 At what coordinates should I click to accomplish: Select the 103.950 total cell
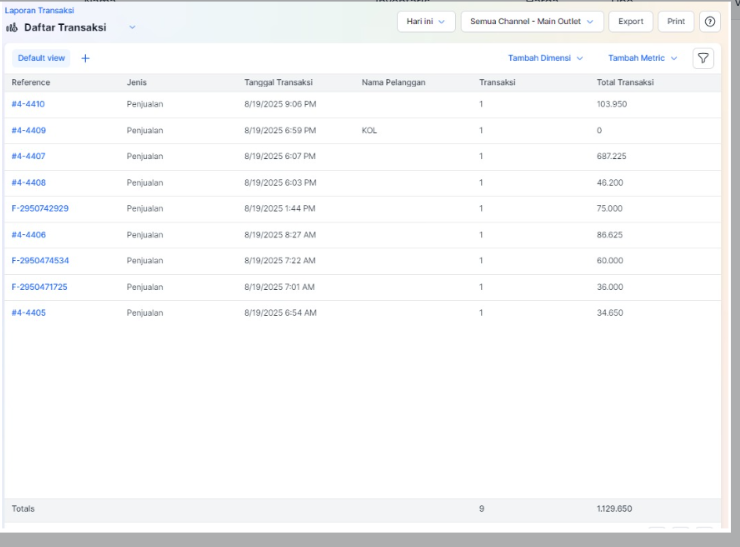point(612,104)
